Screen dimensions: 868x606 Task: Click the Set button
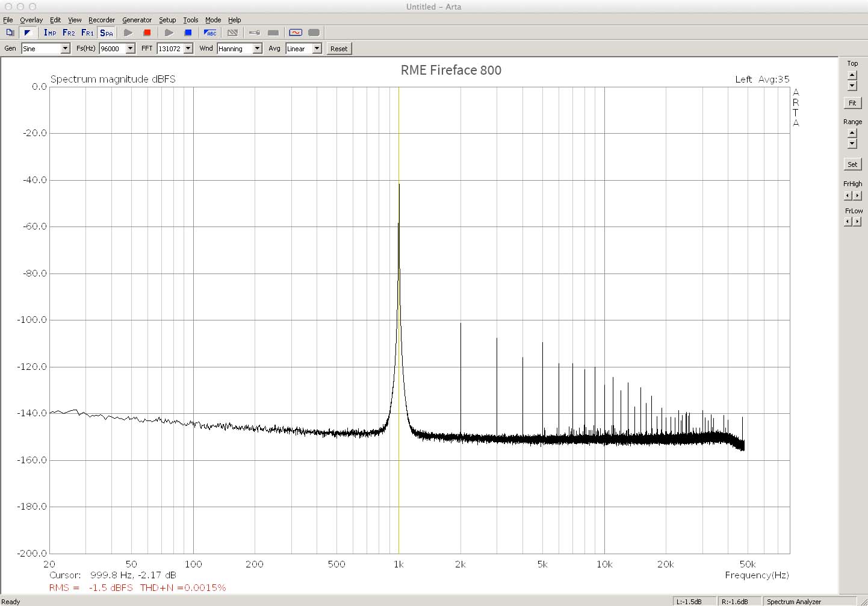(x=852, y=164)
